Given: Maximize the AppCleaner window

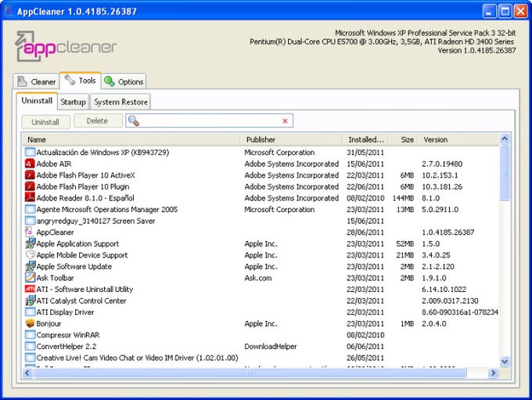Looking at the screenshot, I should coord(505,11).
